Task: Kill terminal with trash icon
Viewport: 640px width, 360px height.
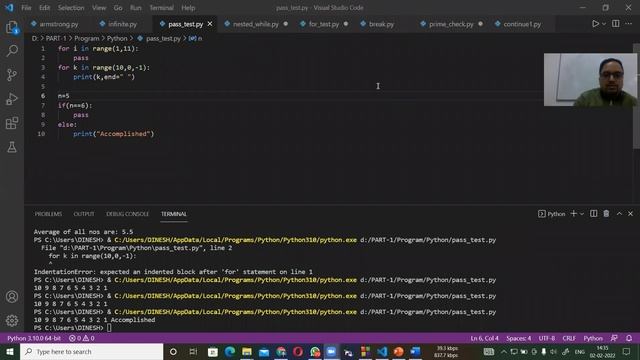Action: coord(606,213)
